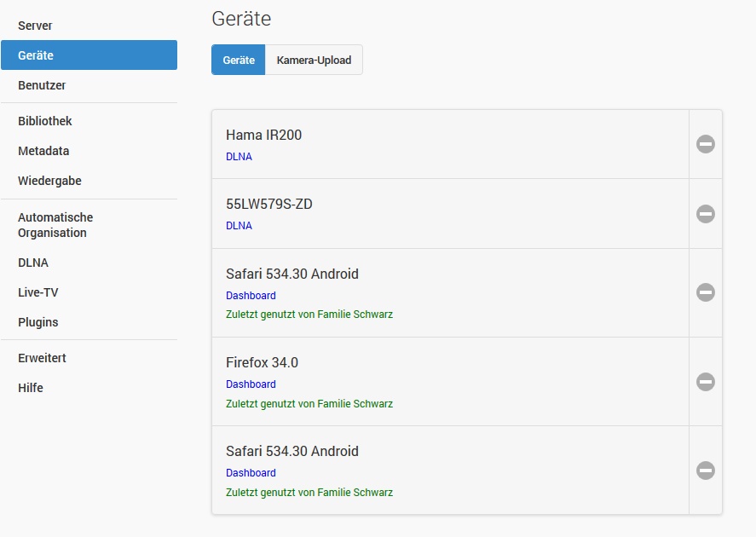The height and width of the screenshot is (537, 756).
Task: Select the Geräte tab above the device list
Action: pos(239,61)
